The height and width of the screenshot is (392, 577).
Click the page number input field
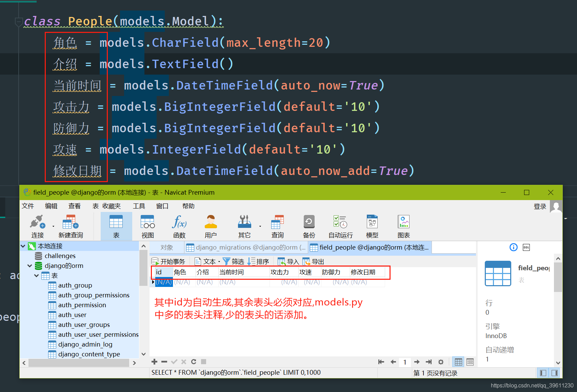tap(405, 362)
